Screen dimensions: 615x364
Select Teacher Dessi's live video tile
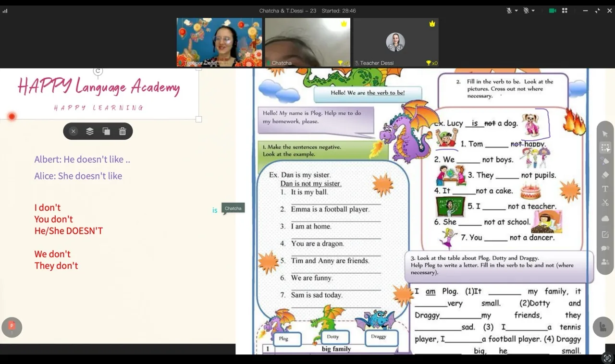click(220, 42)
